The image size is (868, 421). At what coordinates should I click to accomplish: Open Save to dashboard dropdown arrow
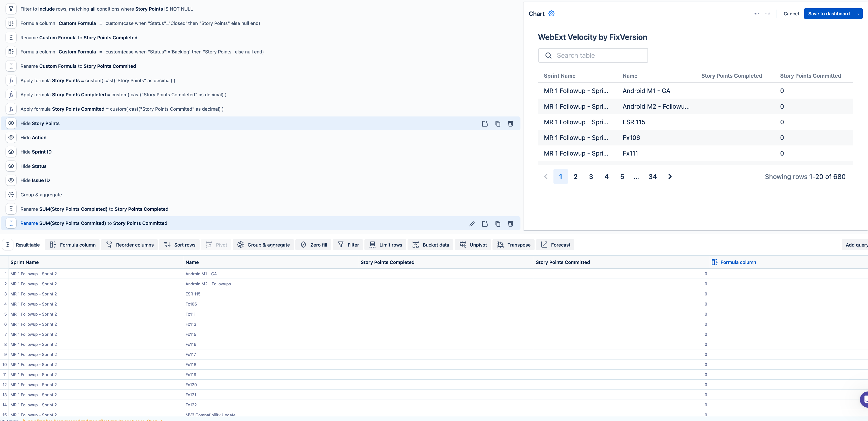858,14
